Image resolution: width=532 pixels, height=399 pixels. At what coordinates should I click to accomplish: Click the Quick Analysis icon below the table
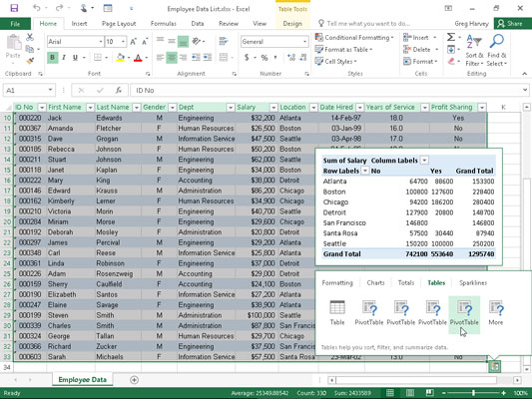495,366
